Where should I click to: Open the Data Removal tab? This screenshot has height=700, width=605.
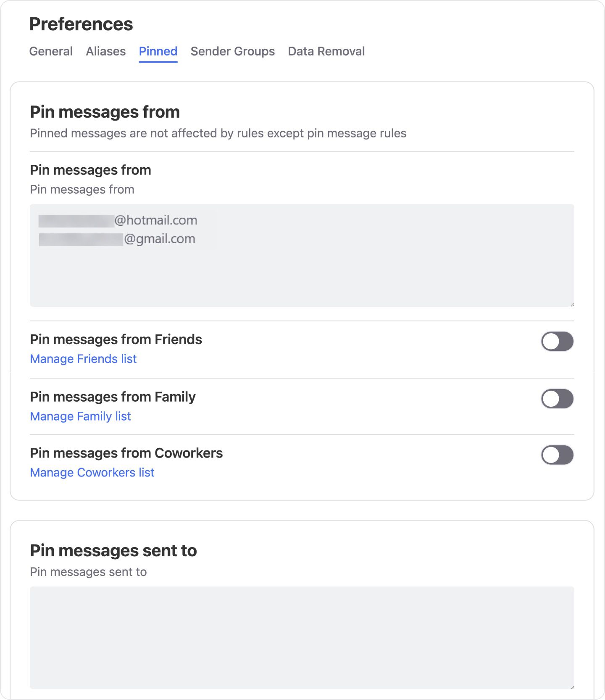[326, 51]
